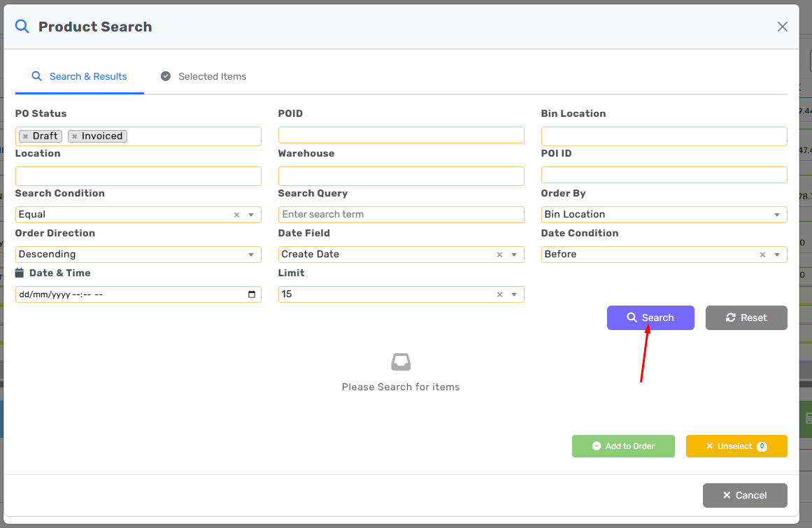This screenshot has height=528, width=812.
Task: Switch to the Selected Items tab
Action: (x=204, y=76)
